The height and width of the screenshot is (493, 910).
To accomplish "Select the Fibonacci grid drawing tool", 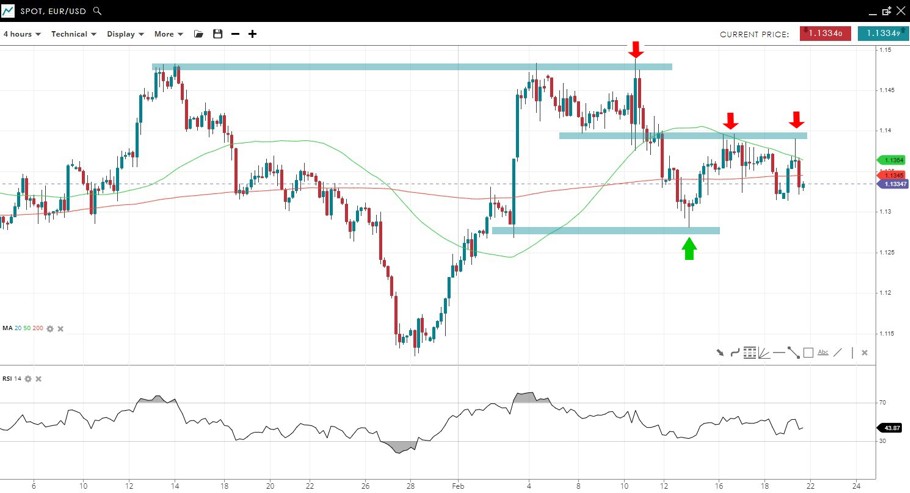I will tap(749, 352).
